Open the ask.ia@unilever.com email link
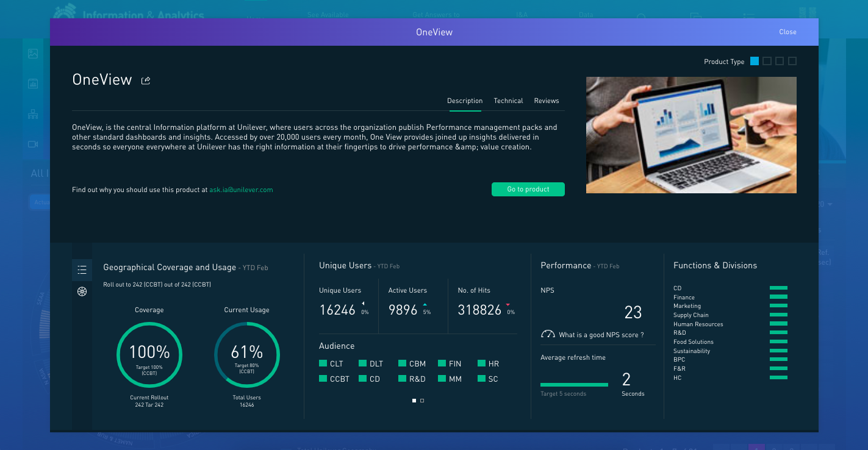 pos(242,190)
